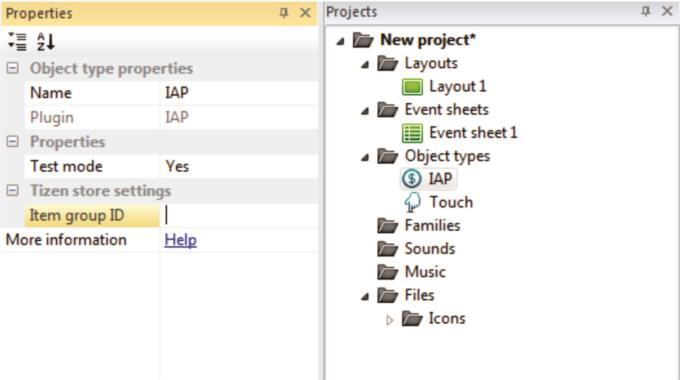680x380 pixels.
Task: Select the Families folder
Action: pyautogui.click(x=419, y=226)
